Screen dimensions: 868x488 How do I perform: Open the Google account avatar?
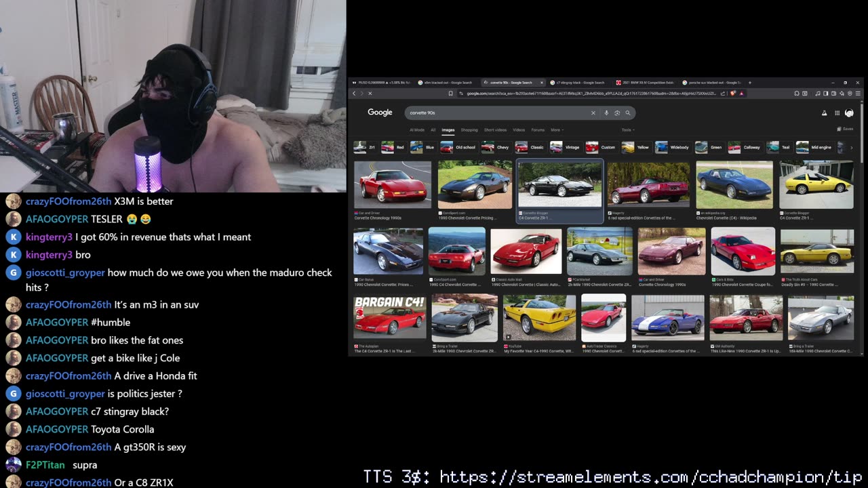tap(849, 113)
